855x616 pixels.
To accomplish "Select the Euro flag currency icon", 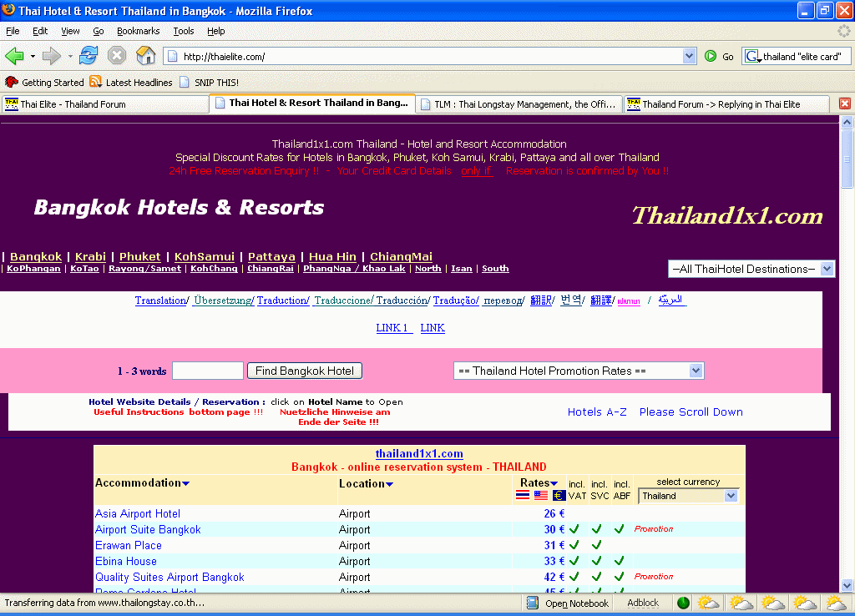I will tap(559, 496).
